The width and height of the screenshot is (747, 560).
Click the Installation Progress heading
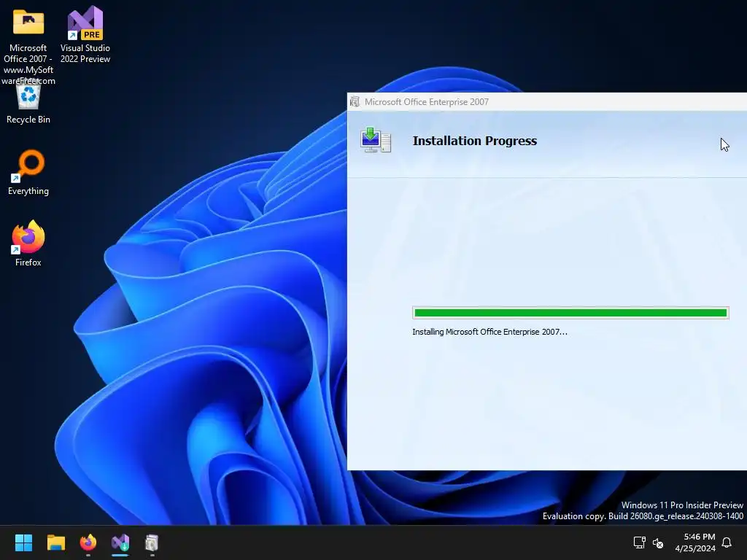click(x=474, y=141)
